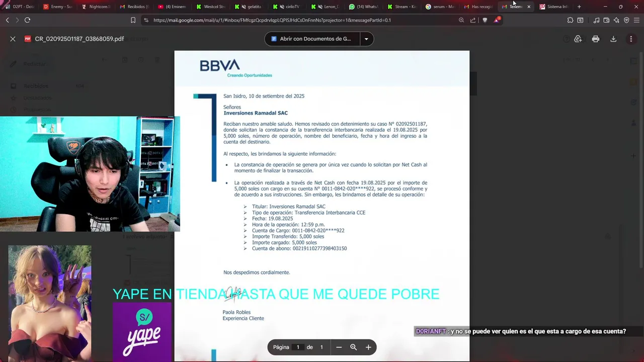Switch to the gelatita Kick tab

pyautogui.click(x=249, y=7)
